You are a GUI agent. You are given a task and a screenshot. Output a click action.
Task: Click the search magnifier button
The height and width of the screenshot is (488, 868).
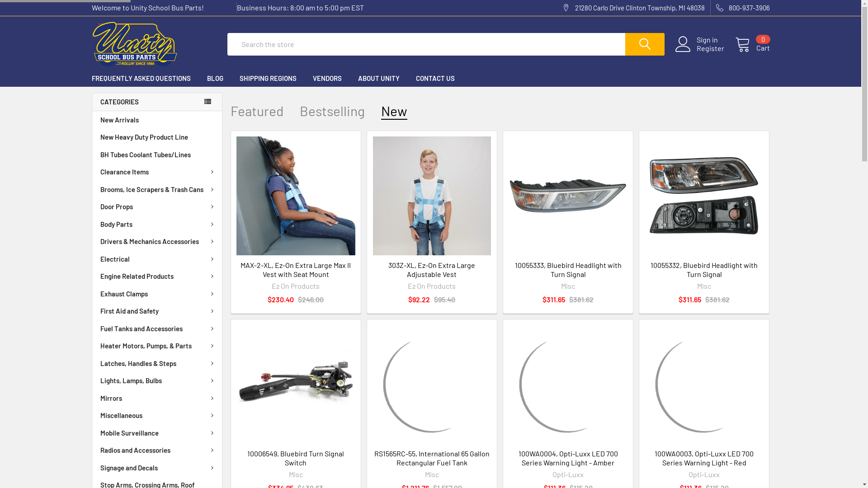(x=644, y=44)
